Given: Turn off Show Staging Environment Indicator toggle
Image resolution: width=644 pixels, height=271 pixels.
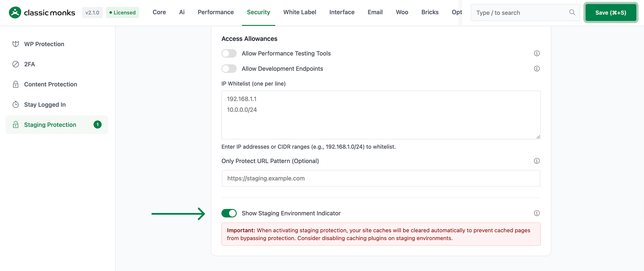Looking at the screenshot, I should 229,213.
